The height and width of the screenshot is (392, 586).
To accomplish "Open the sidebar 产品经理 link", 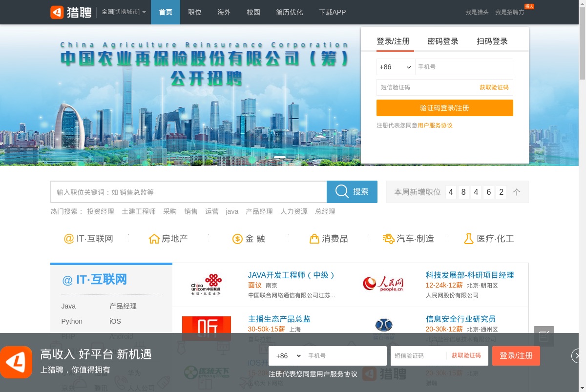I will pyautogui.click(x=123, y=306).
